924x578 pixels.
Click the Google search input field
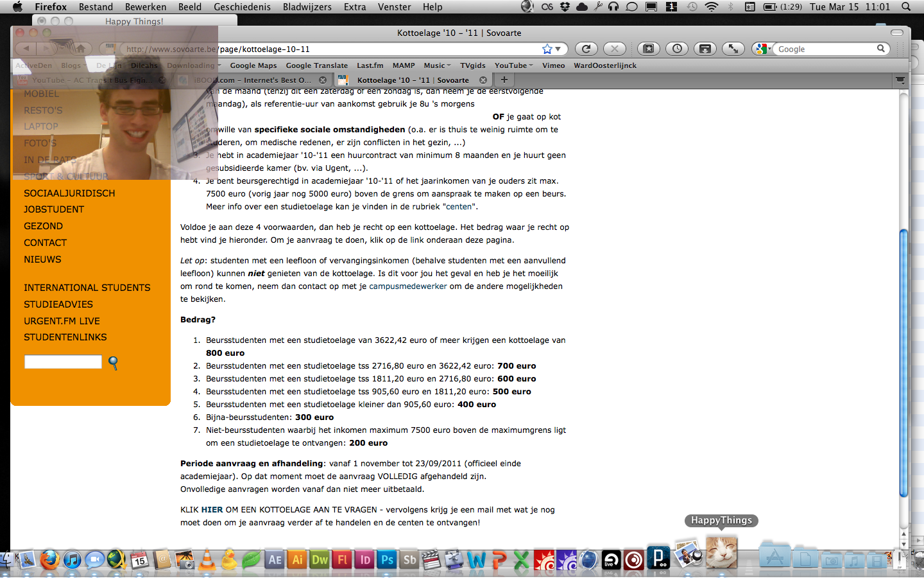tap(826, 49)
